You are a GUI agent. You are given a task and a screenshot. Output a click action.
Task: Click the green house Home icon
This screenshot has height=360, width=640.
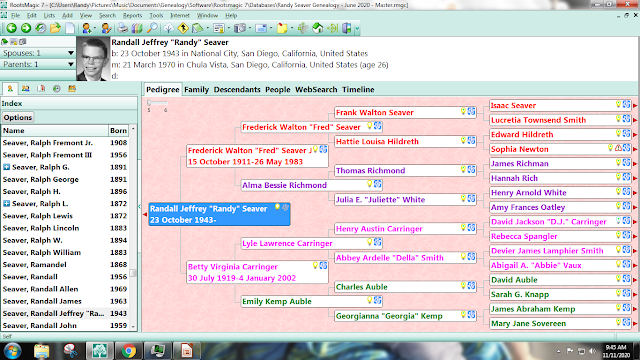(x=318, y=28)
